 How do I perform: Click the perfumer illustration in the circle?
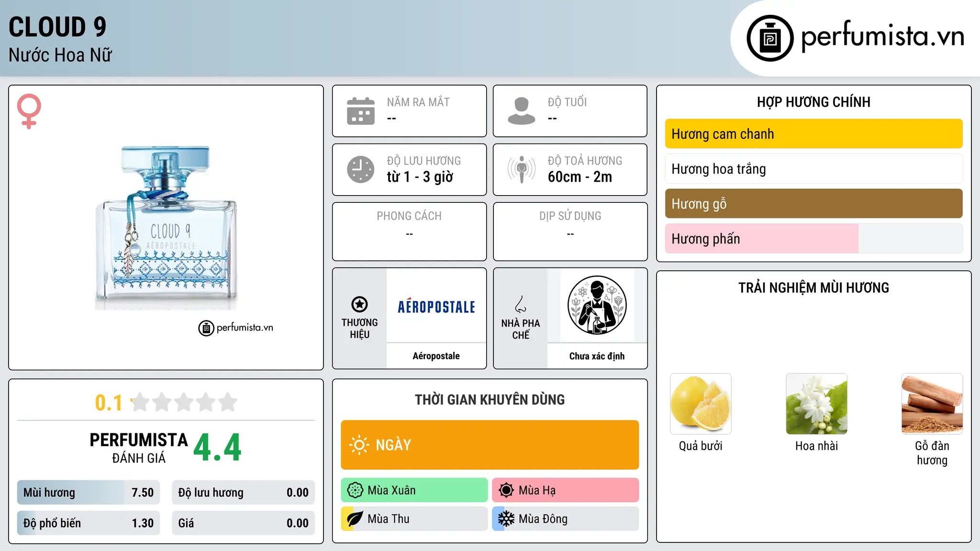click(597, 305)
